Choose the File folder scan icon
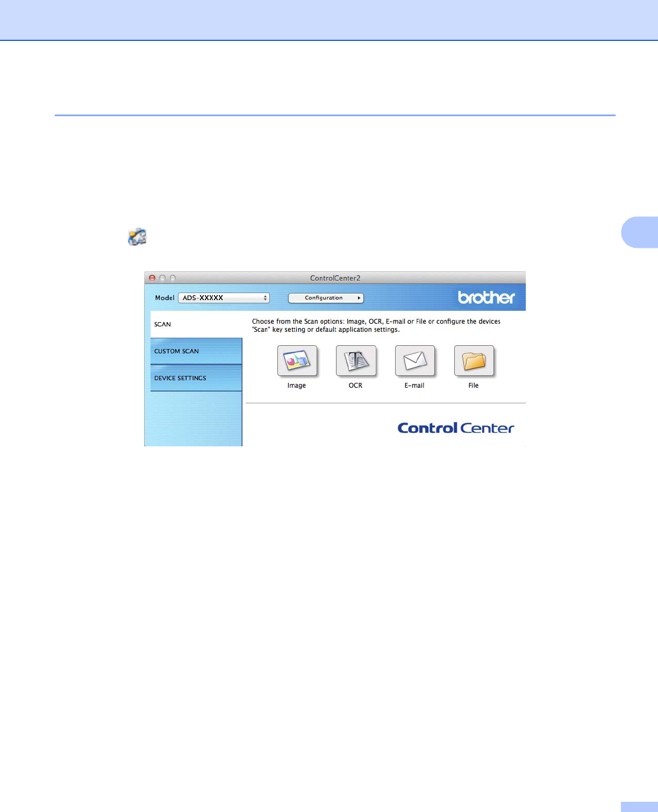The width and height of the screenshot is (658, 812). [x=474, y=360]
